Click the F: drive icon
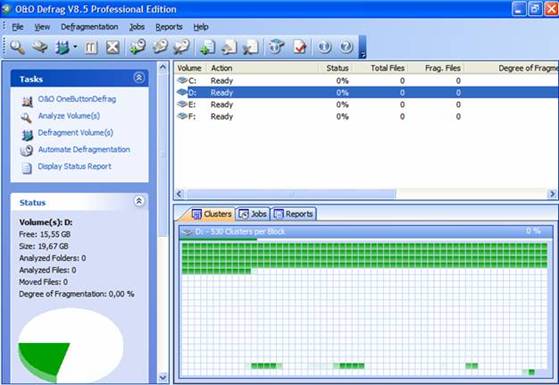559x385 pixels. (182, 116)
